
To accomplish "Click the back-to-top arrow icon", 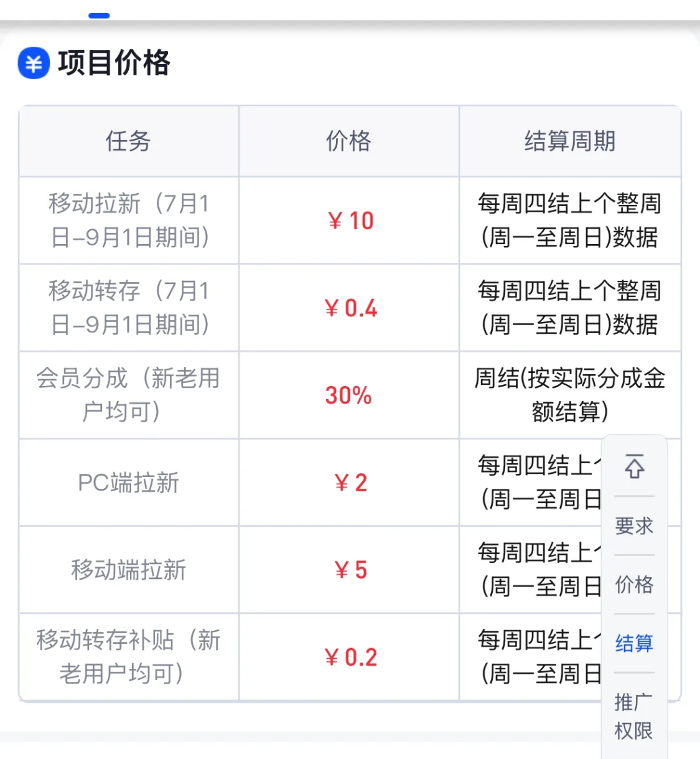I will click(633, 468).
